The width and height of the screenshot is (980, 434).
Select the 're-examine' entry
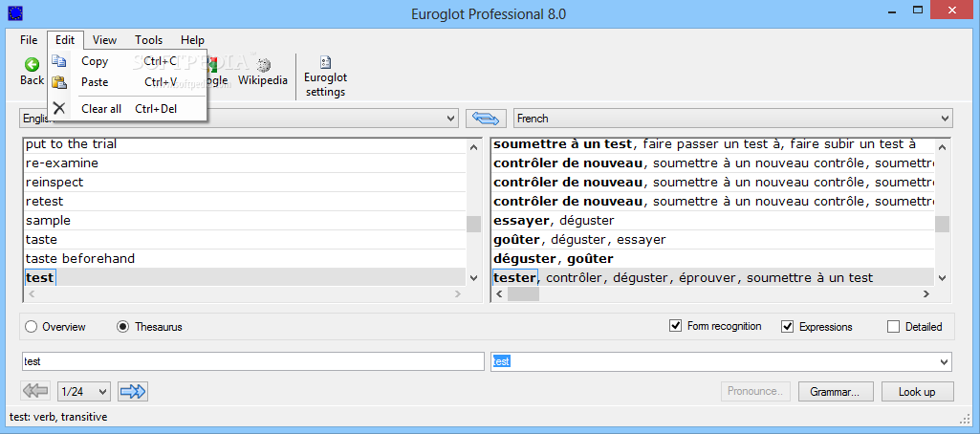point(245,163)
